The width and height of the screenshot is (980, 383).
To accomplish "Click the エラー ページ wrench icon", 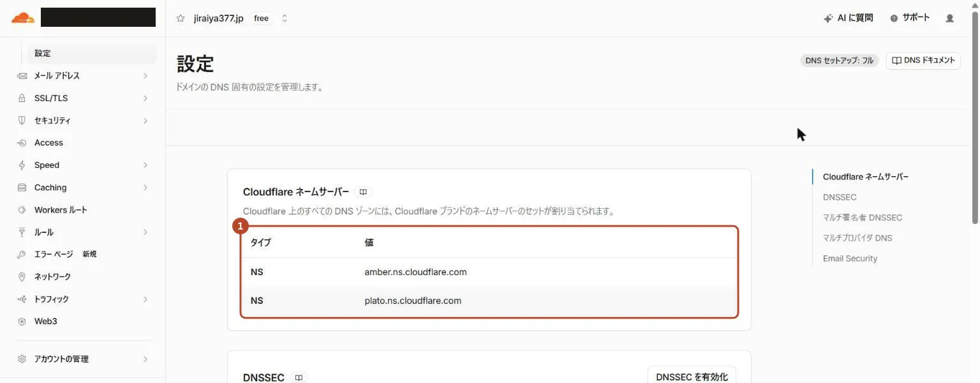I will [22, 255].
